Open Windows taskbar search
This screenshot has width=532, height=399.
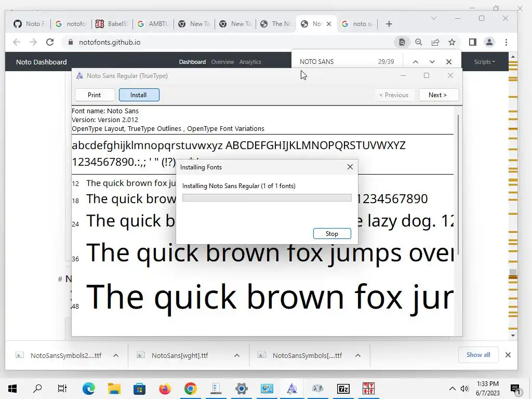[x=37, y=389]
